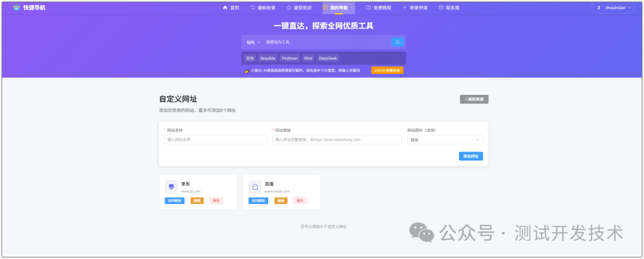Delete the 京东 custom site

click(x=216, y=201)
